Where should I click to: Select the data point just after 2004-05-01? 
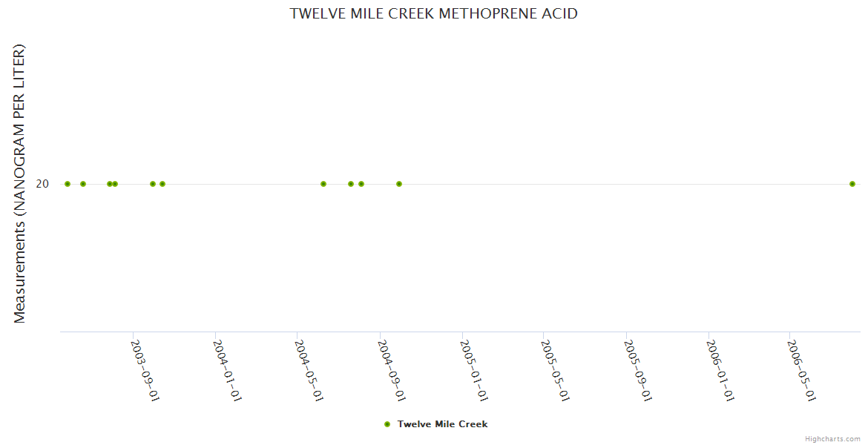pyautogui.click(x=323, y=184)
